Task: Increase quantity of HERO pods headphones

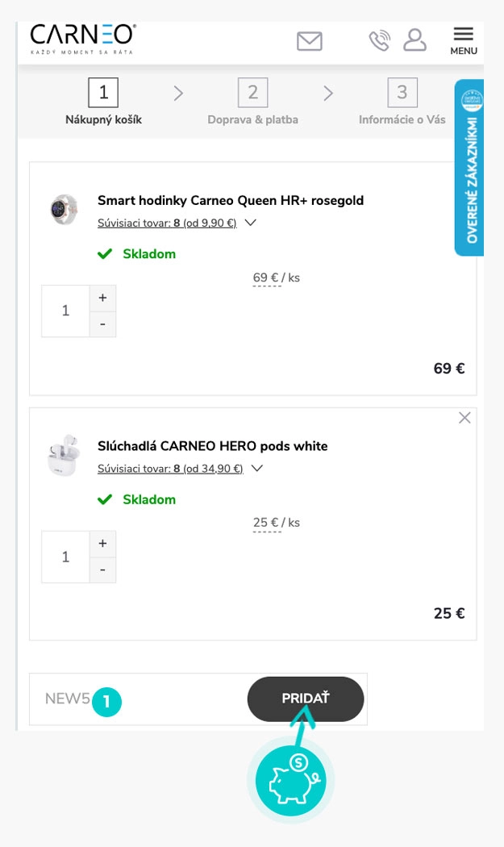Action: coord(102,544)
